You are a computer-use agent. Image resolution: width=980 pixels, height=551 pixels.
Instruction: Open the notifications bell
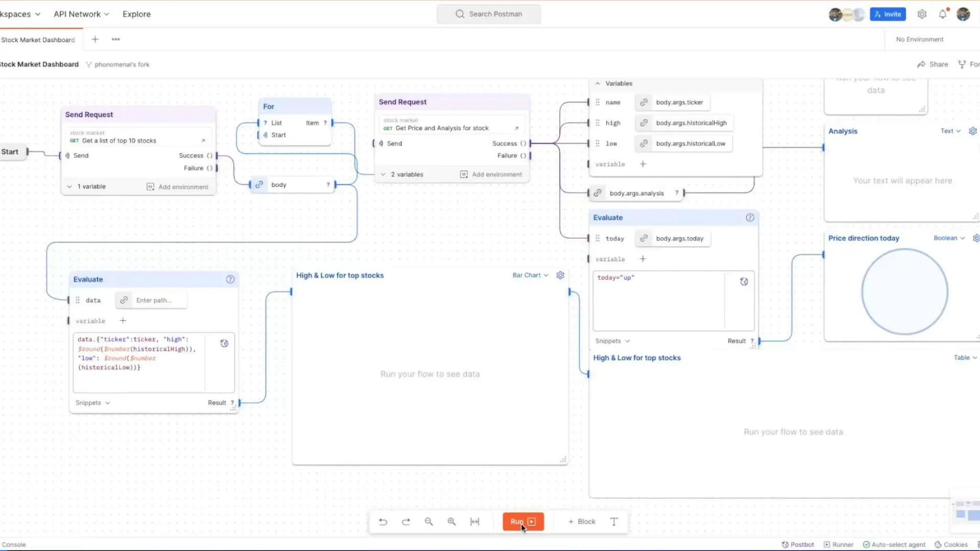tap(943, 14)
